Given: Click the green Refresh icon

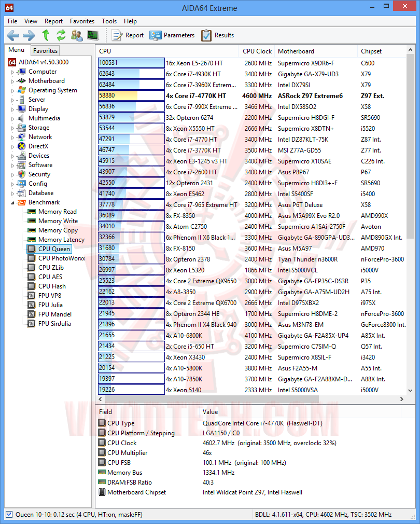Looking at the screenshot, I should (x=61, y=35).
